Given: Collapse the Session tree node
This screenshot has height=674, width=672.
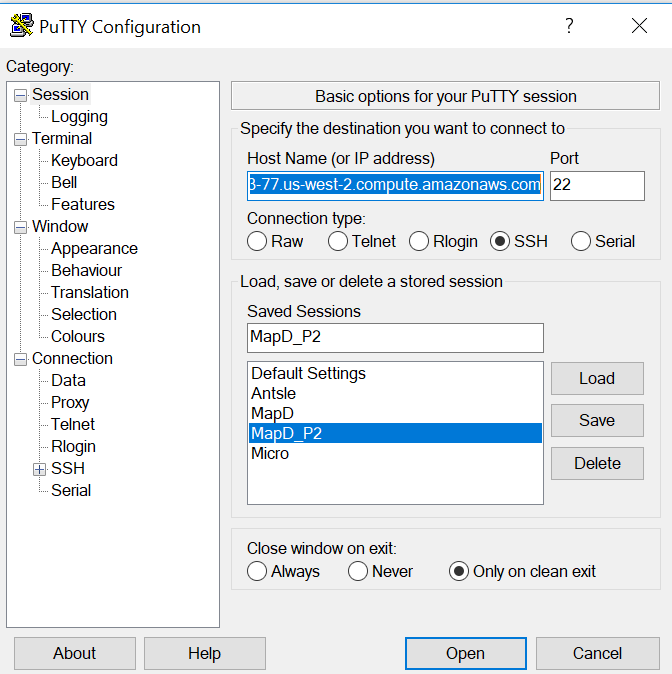Looking at the screenshot, I should click(x=20, y=95).
